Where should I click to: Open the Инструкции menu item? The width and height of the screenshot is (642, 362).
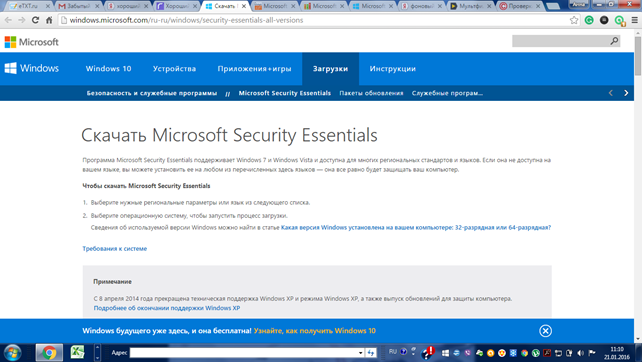pyautogui.click(x=393, y=69)
